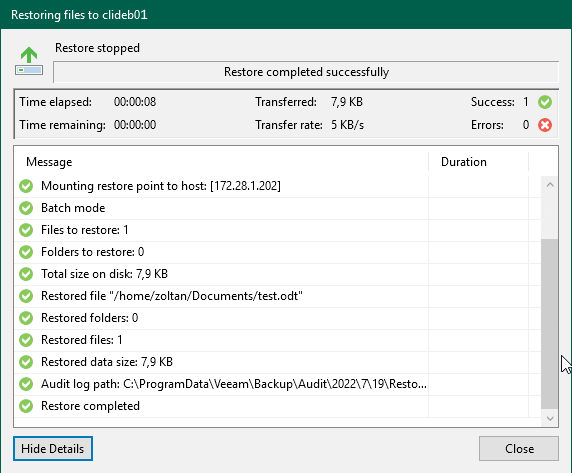Click the Hide Details button
This screenshot has height=473, width=572.
click(53, 449)
